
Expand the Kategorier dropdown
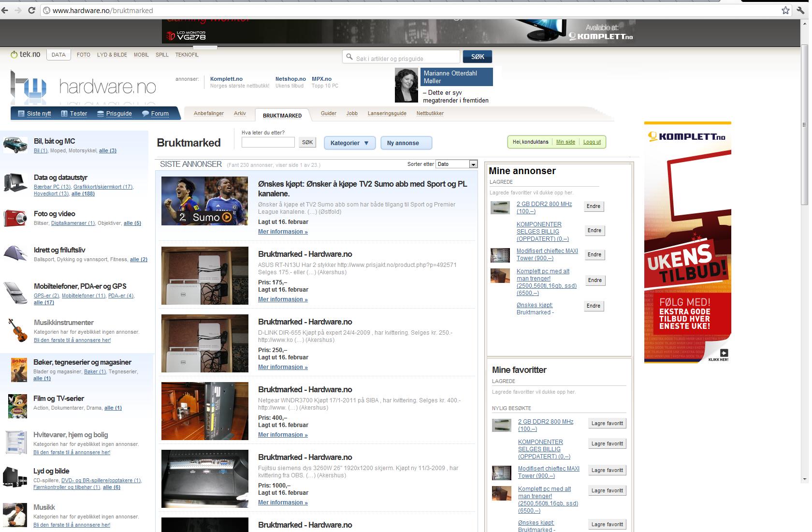click(x=349, y=143)
